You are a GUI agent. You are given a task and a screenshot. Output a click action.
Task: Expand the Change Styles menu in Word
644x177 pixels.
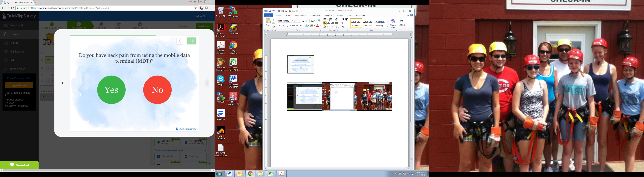click(393, 23)
